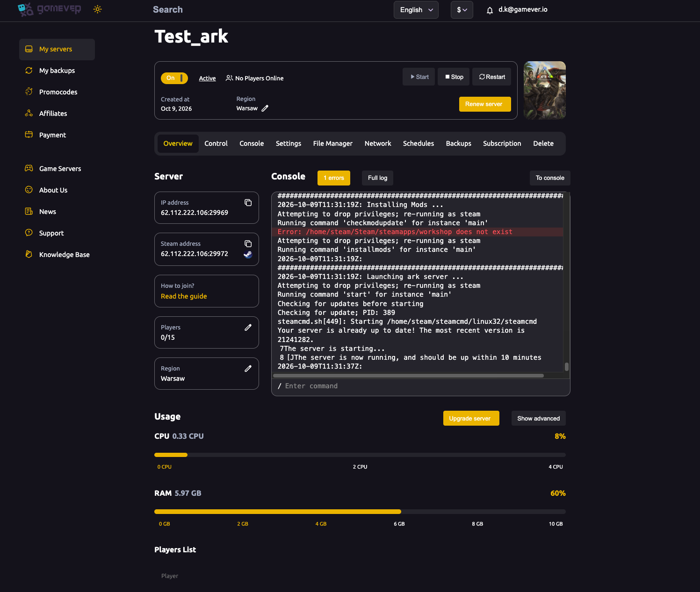Click the console horizontal scrollbar

click(x=408, y=375)
